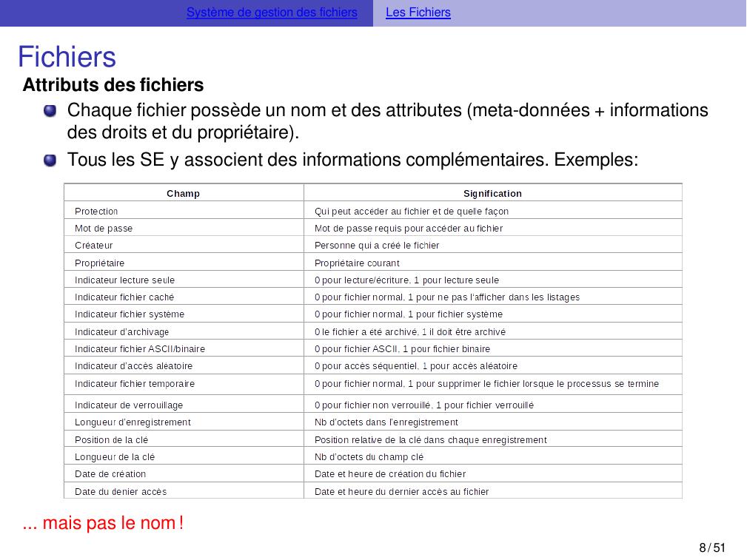Image resolution: width=747 pixels, height=560 pixels.
Task: Click the 'Signification' column header
Action: pyautogui.click(x=492, y=194)
